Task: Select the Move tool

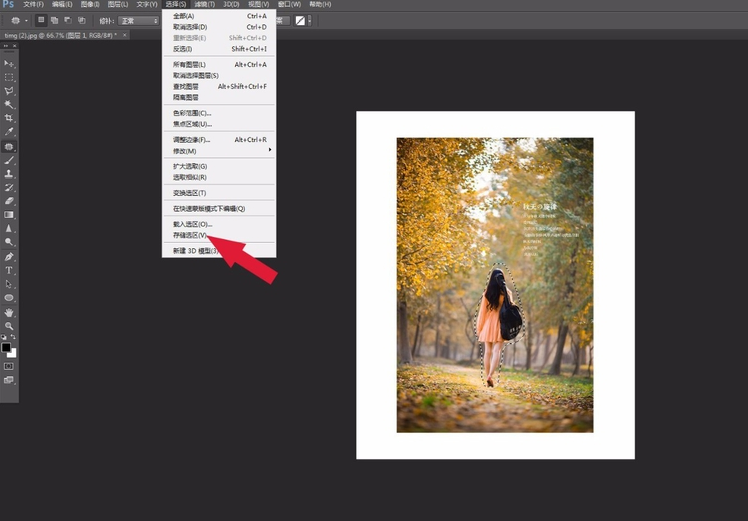Action: [9, 63]
